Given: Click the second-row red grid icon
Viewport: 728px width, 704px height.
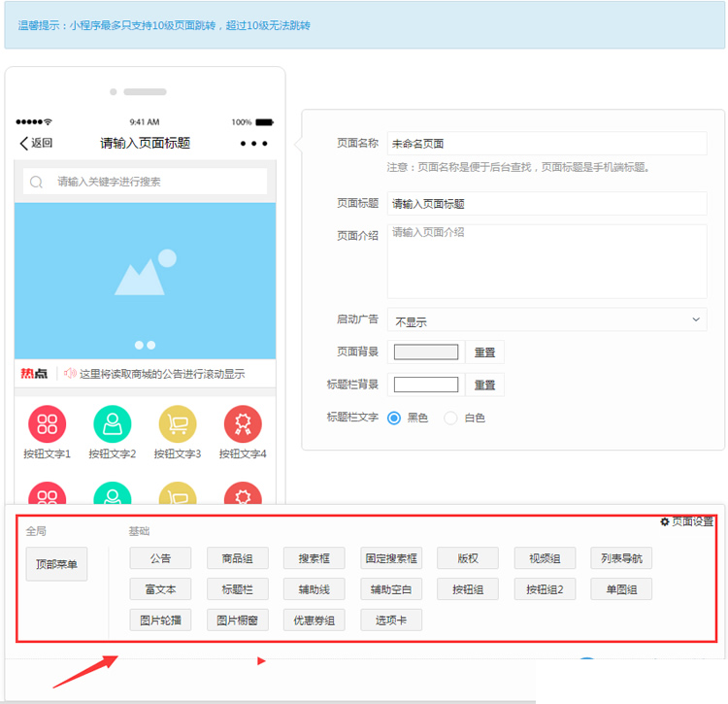Looking at the screenshot, I should [47, 493].
